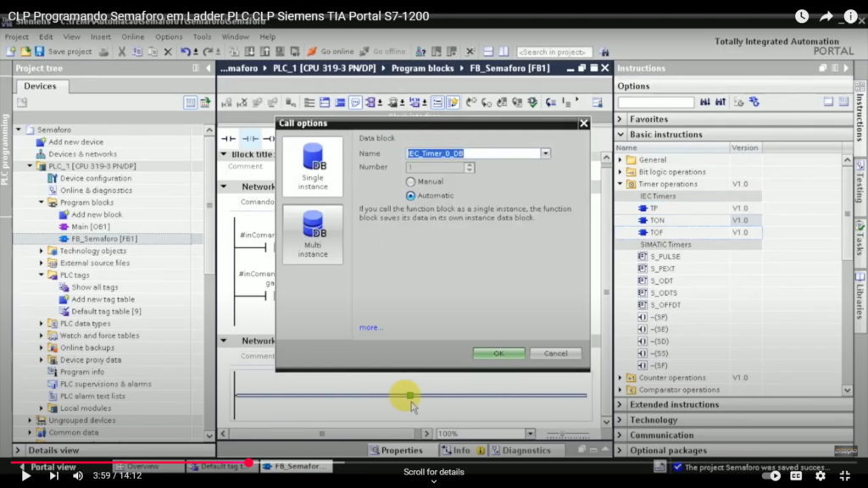The image size is (868, 488).
Task: Click the Go online icon
Action: 312,52
